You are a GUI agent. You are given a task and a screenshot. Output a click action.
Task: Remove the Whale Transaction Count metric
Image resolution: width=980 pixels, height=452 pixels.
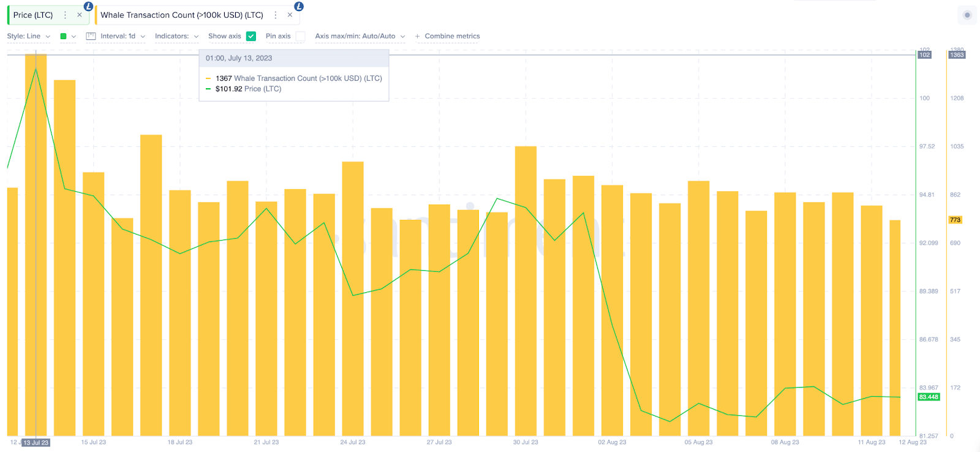pos(290,15)
